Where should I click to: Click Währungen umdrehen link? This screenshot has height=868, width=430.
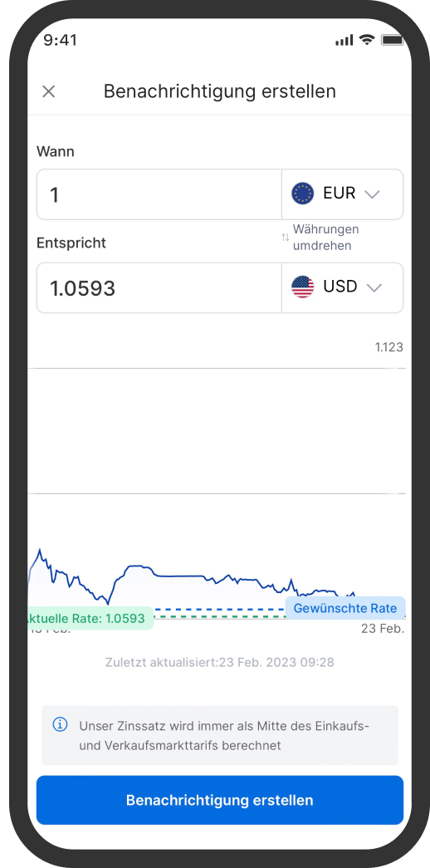coord(325,238)
